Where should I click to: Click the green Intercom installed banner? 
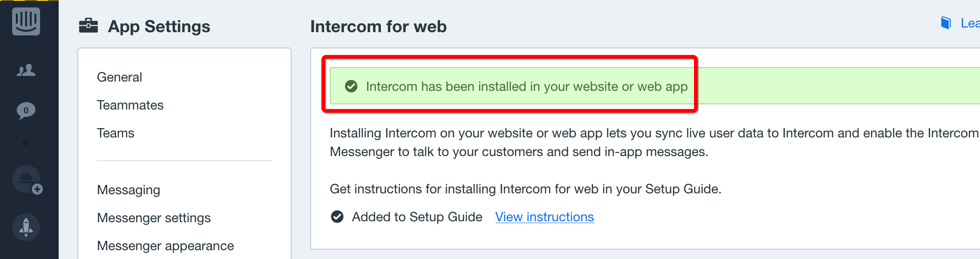(x=655, y=86)
